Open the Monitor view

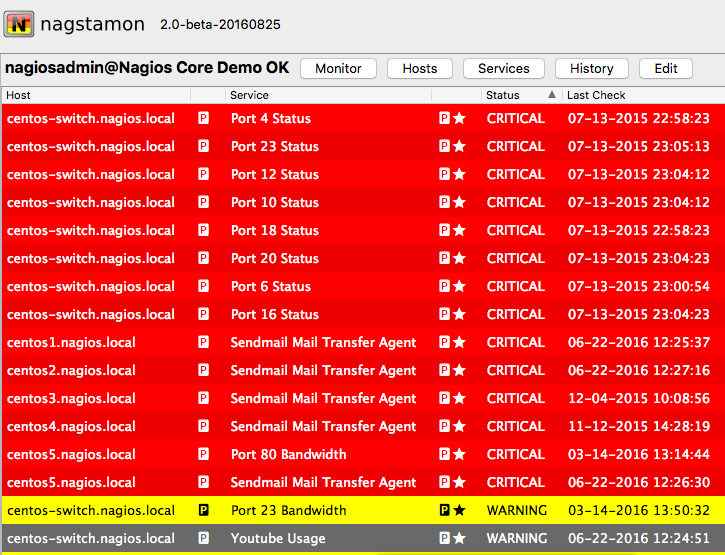(338, 68)
